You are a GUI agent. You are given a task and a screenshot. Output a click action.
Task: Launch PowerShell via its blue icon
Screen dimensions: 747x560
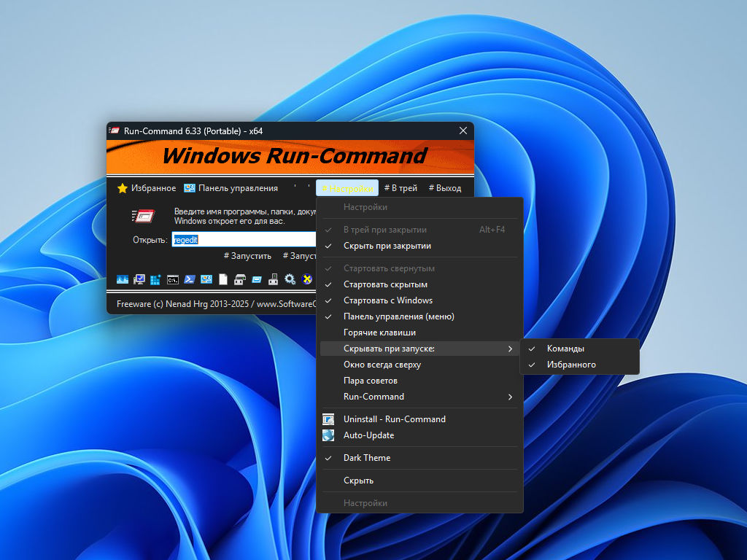click(190, 279)
